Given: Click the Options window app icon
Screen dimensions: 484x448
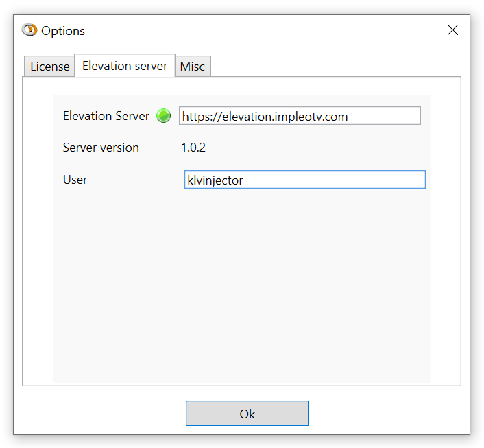Looking at the screenshot, I should [x=29, y=30].
